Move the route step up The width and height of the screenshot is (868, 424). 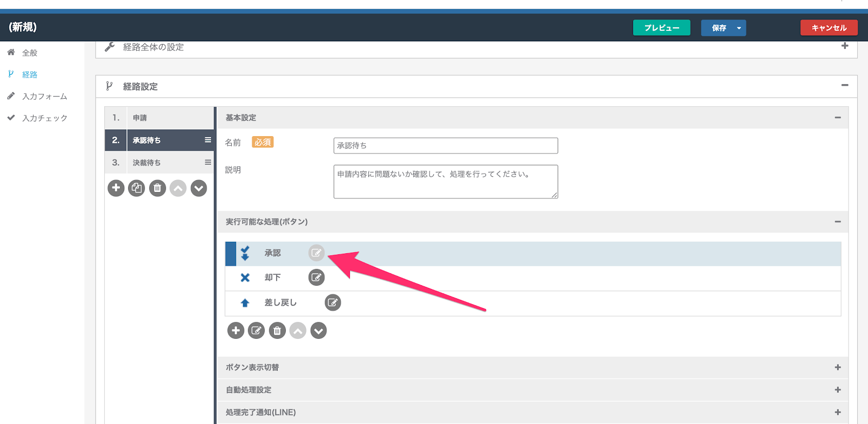(x=178, y=188)
